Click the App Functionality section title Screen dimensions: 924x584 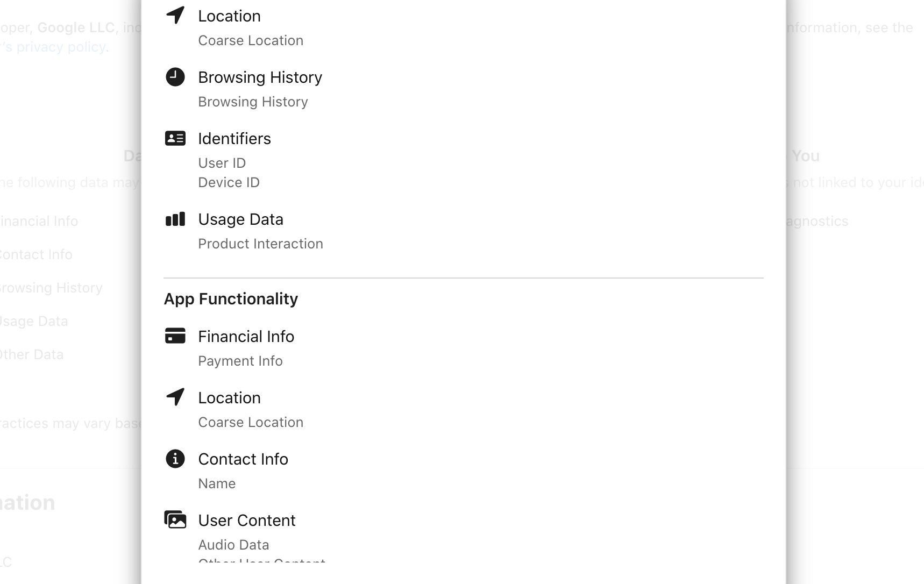click(x=231, y=299)
